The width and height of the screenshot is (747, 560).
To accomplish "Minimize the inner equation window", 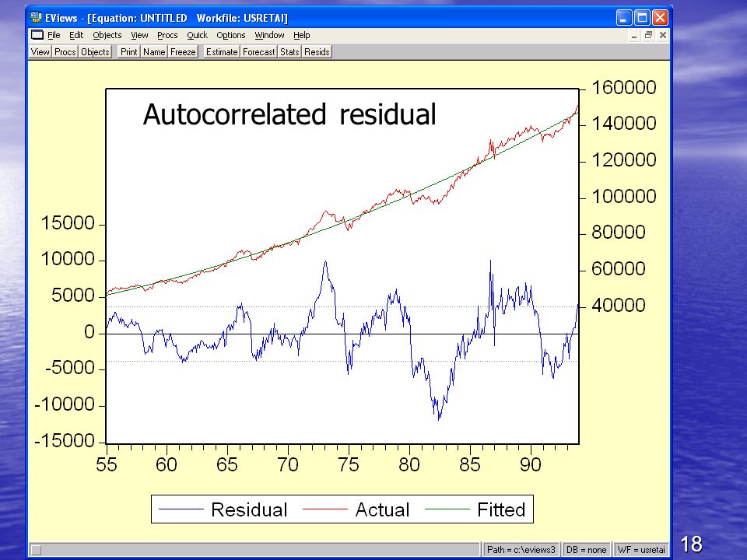I will [x=634, y=35].
